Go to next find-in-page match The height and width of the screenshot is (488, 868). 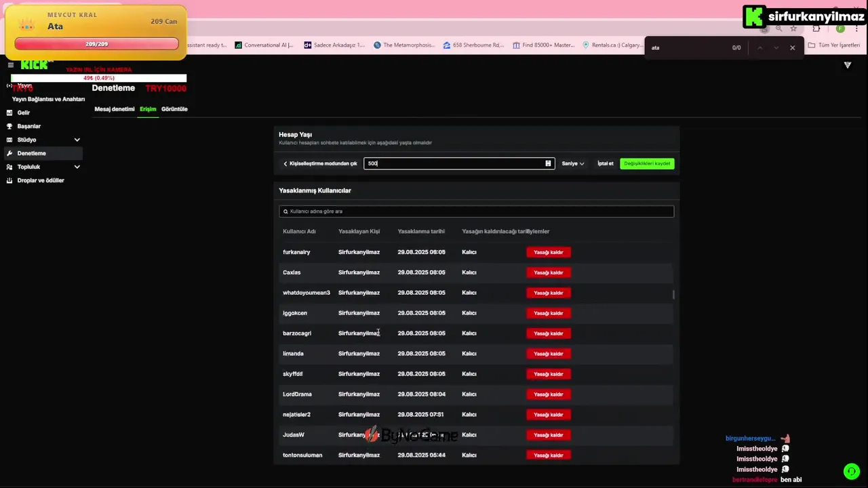click(x=776, y=47)
